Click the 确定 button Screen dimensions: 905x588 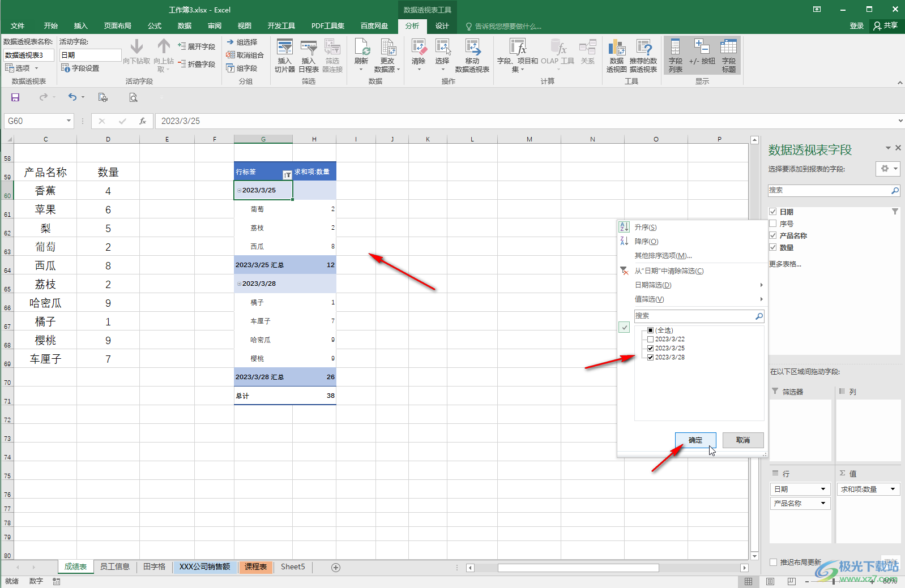pos(695,440)
